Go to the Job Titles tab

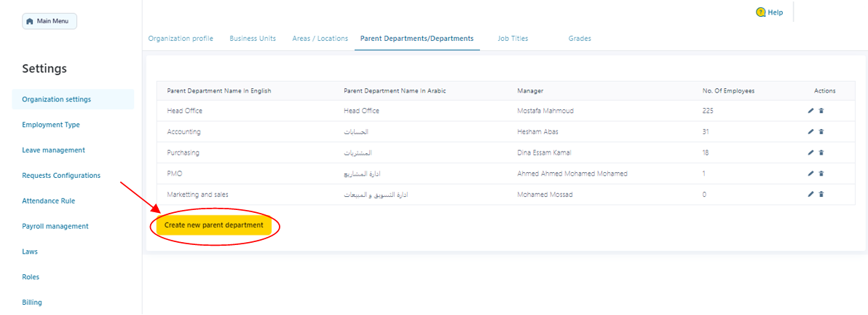[x=513, y=39]
